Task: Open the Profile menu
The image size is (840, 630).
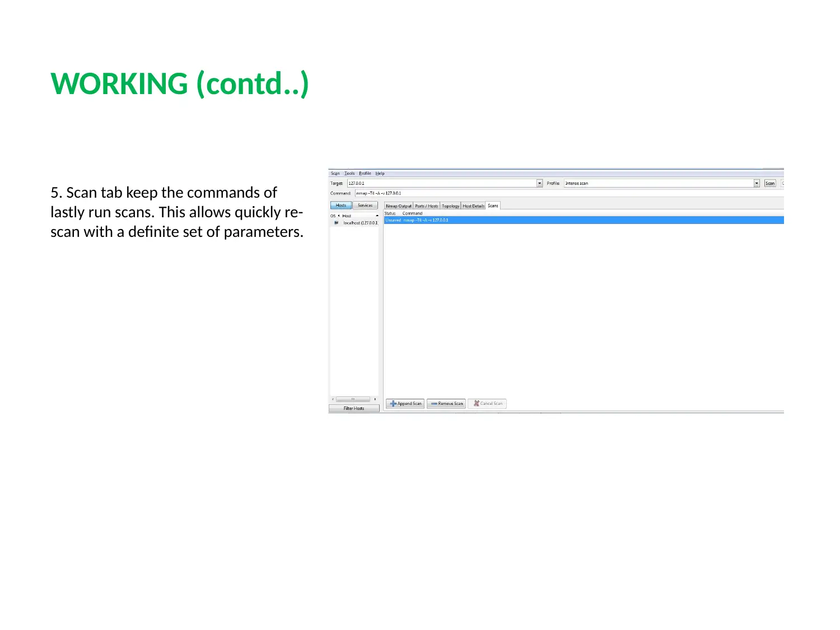Action: tap(365, 174)
